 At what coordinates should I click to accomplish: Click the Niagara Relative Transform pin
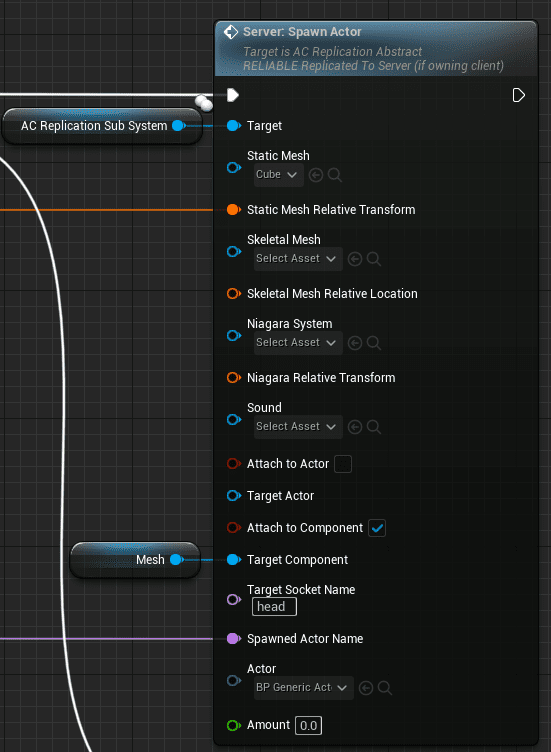(x=234, y=377)
